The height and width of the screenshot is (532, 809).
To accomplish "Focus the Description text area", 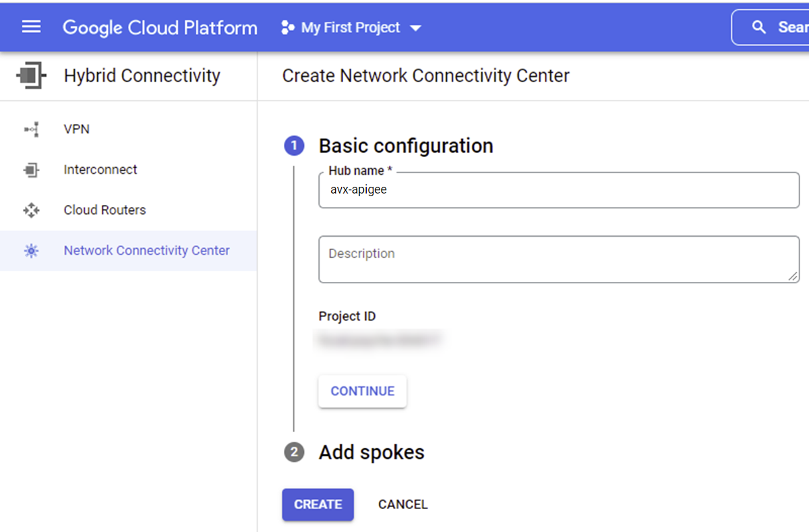I will point(558,259).
